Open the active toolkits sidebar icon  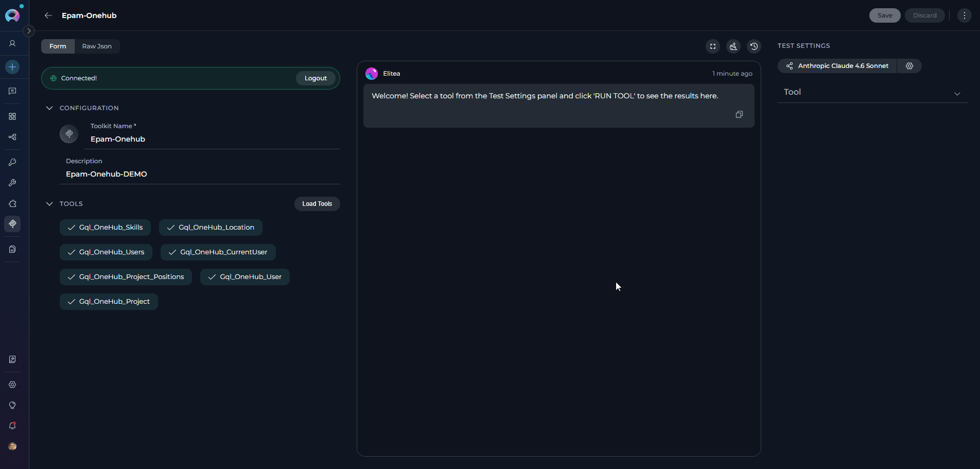click(12, 224)
